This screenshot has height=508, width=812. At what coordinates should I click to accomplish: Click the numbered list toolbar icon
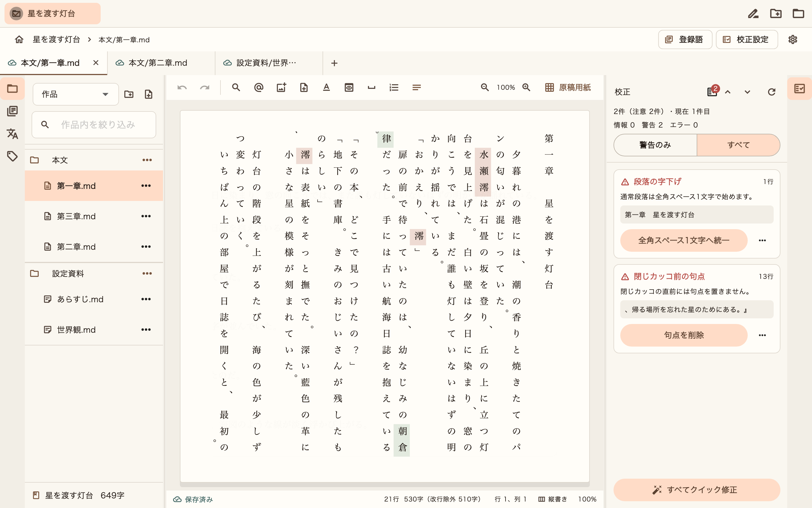[394, 88]
